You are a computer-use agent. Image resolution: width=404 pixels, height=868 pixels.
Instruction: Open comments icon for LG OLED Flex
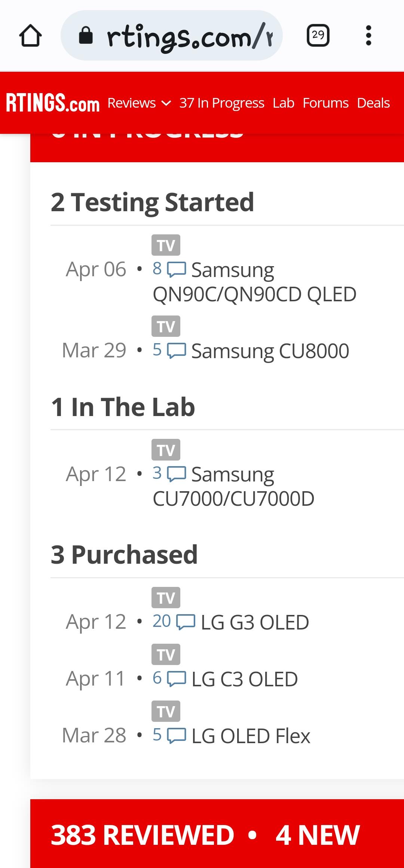pyautogui.click(x=176, y=735)
